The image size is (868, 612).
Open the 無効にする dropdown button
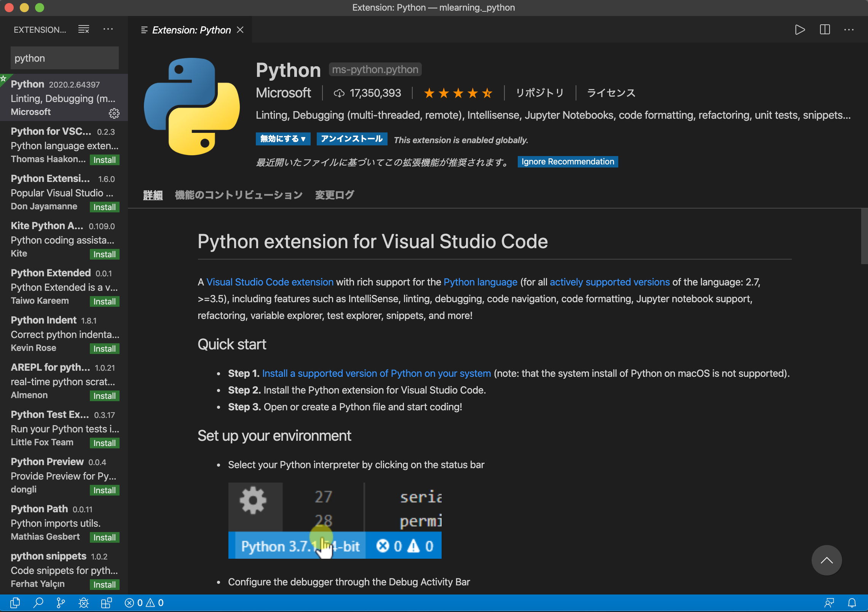tap(283, 139)
